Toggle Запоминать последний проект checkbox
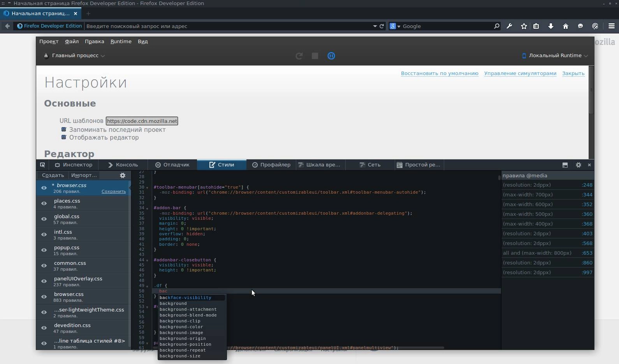Screen dimensions: 619x364 tap(64, 129)
